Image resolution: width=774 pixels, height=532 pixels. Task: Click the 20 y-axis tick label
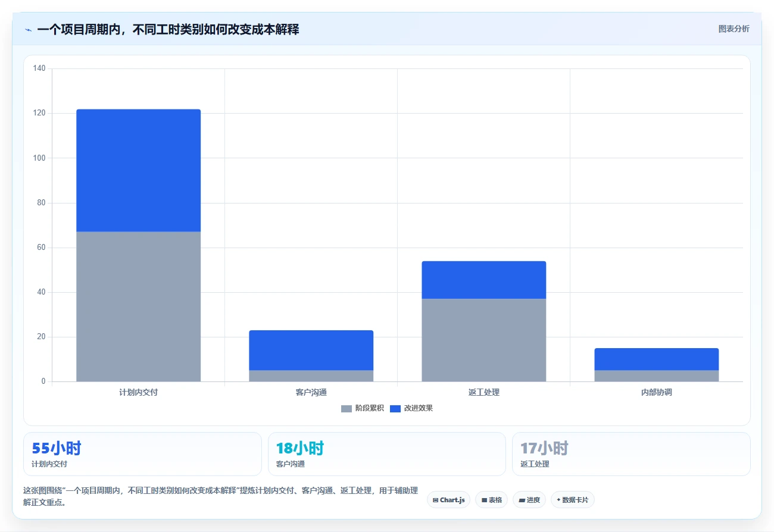41,337
